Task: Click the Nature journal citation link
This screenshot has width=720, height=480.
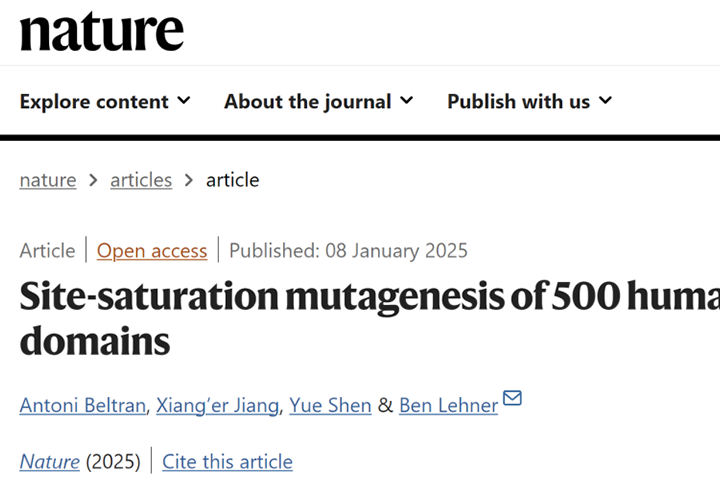Action: coord(49,461)
